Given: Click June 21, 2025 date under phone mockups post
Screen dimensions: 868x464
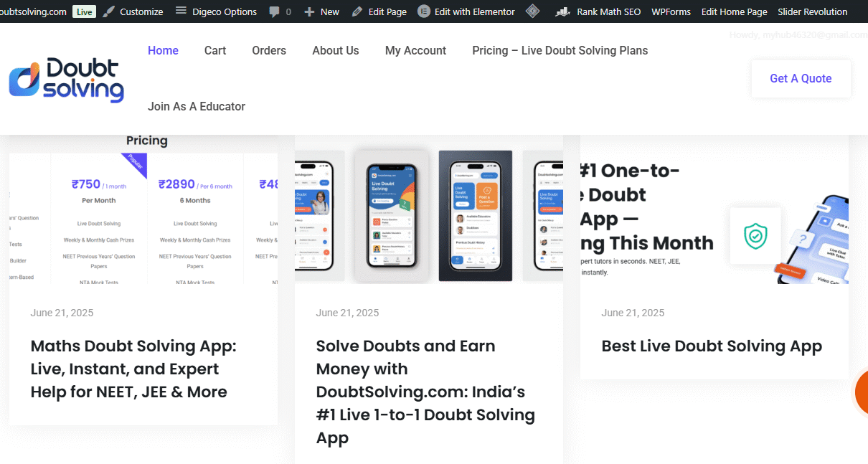Looking at the screenshot, I should tap(347, 313).
